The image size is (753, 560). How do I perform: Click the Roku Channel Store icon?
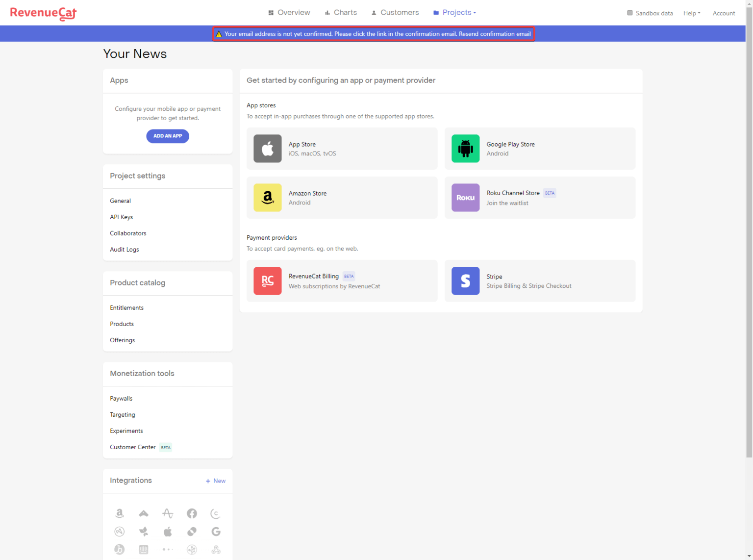(465, 198)
